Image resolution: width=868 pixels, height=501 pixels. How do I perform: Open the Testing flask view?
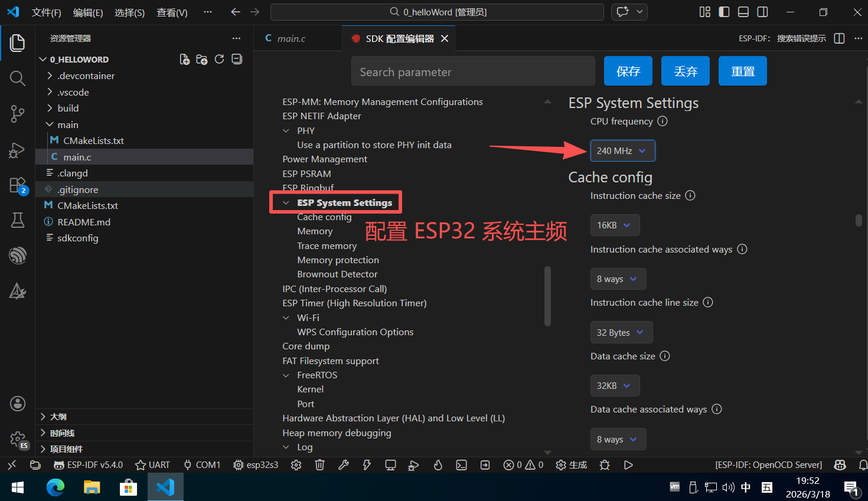click(x=18, y=220)
